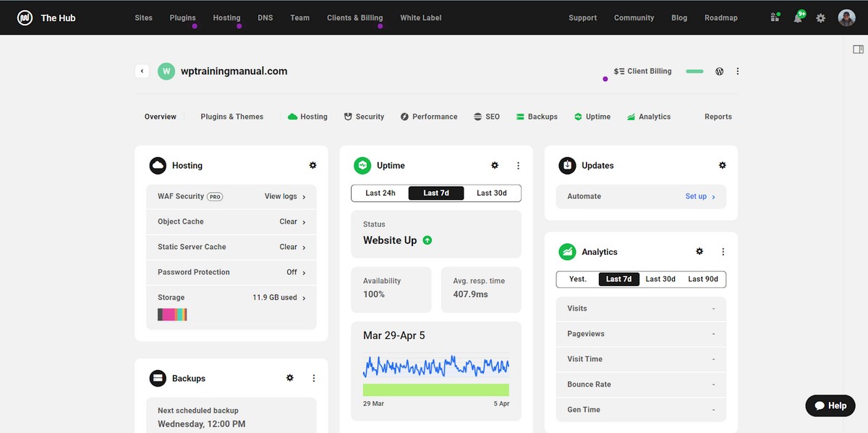Open Team in top navigation
The image size is (868, 433).
point(299,17)
